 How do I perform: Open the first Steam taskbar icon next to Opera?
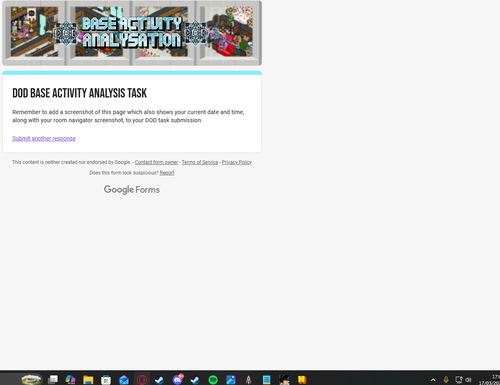[x=159, y=379]
